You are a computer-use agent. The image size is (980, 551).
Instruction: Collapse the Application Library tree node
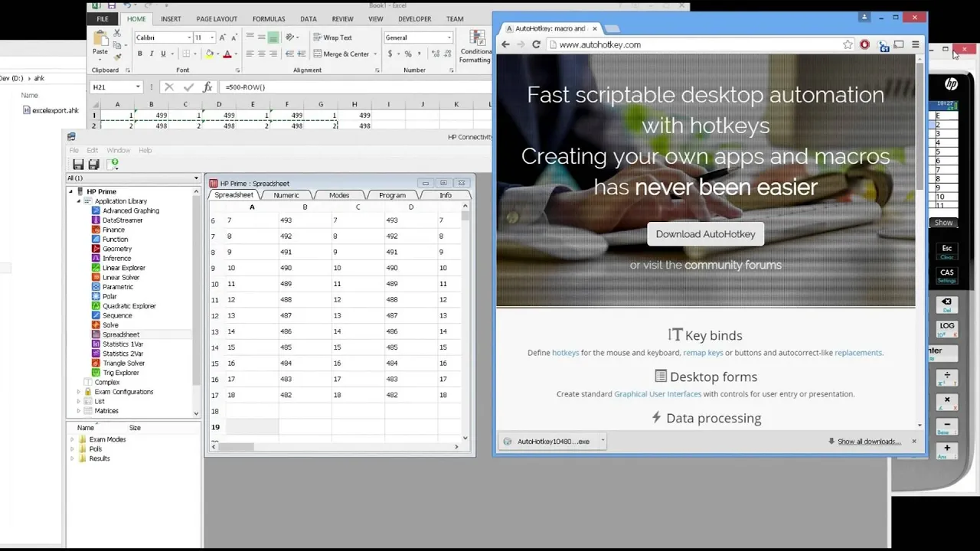(x=78, y=201)
